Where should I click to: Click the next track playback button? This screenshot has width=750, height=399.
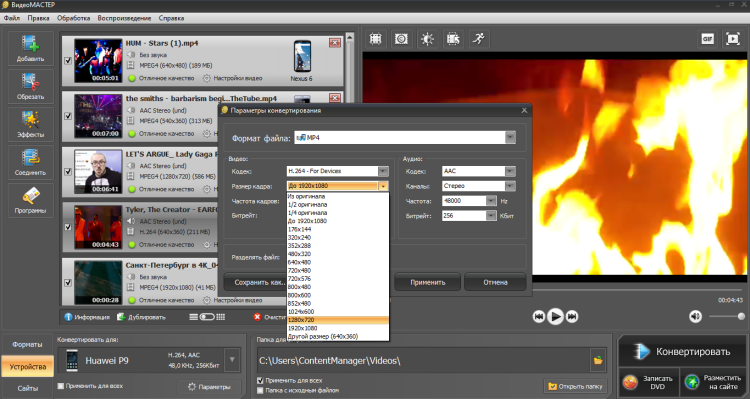pos(572,316)
